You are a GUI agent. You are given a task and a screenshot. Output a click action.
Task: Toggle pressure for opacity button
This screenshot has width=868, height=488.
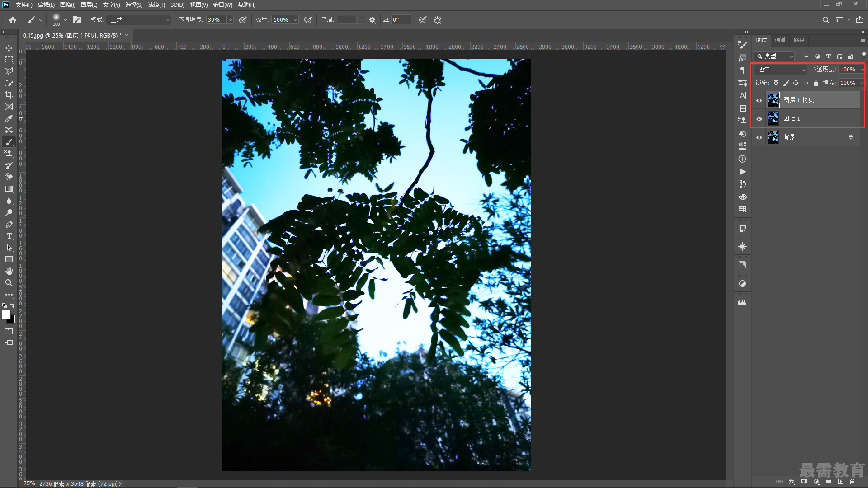[243, 20]
